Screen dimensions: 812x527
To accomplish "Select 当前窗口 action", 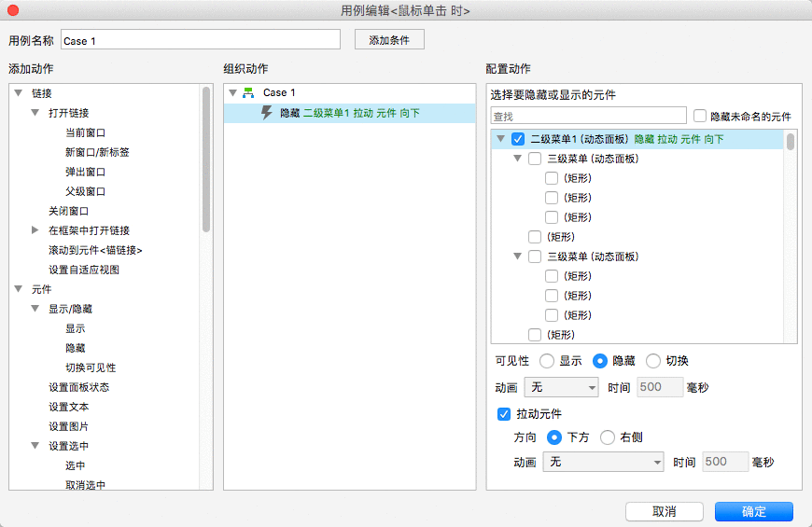I will pos(86,132).
